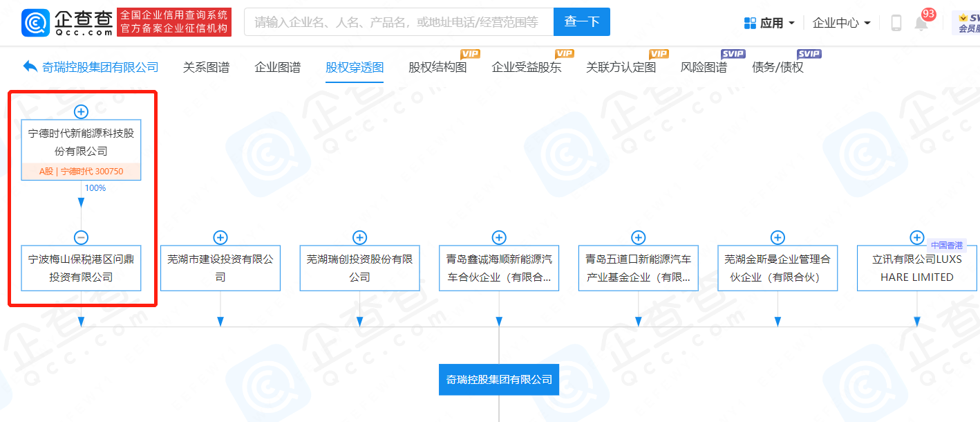Open the 芜湖金斯曼企业管理合伙企业 node
The height and width of the screenshot is (422, 980).
778,268
